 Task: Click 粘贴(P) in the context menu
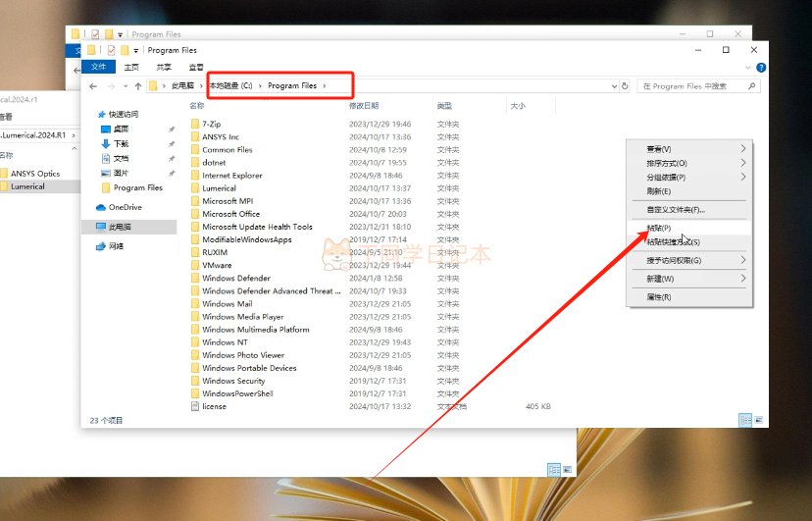click(659, 228)
